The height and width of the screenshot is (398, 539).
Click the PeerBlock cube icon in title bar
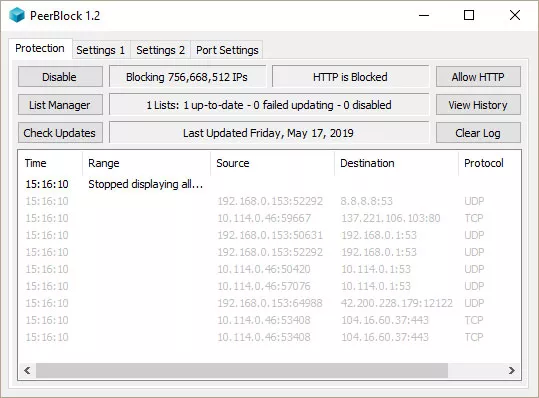(17, 15)
